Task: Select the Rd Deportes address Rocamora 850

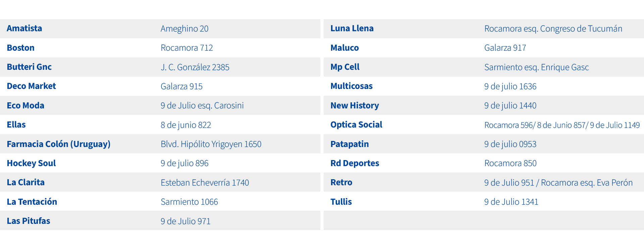Action: pyautogui.click(x=511, y=163)
